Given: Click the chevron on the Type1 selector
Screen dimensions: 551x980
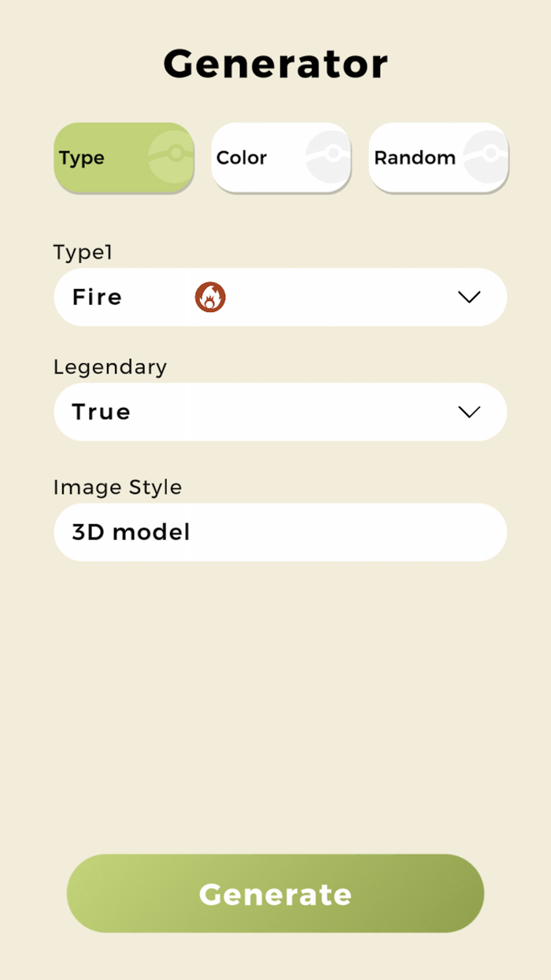Looking at the screenshot, I should (470, 297).
